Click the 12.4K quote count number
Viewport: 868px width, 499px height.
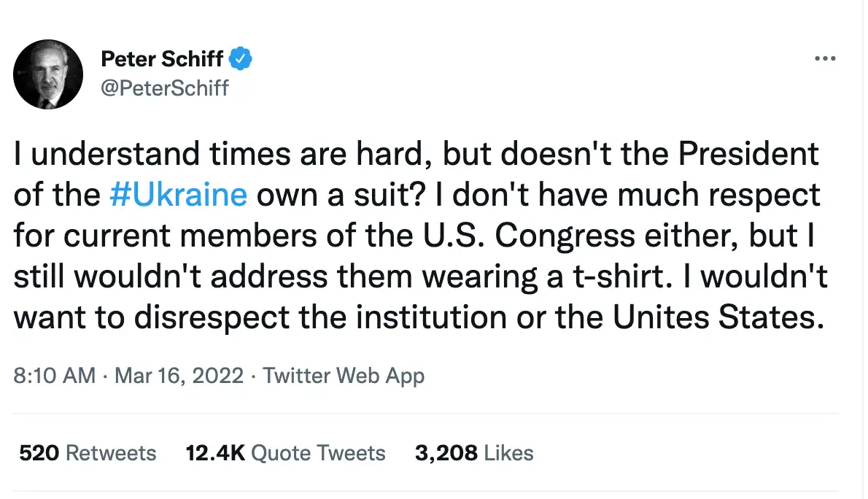pyautogui.click(x=215, y=453)
